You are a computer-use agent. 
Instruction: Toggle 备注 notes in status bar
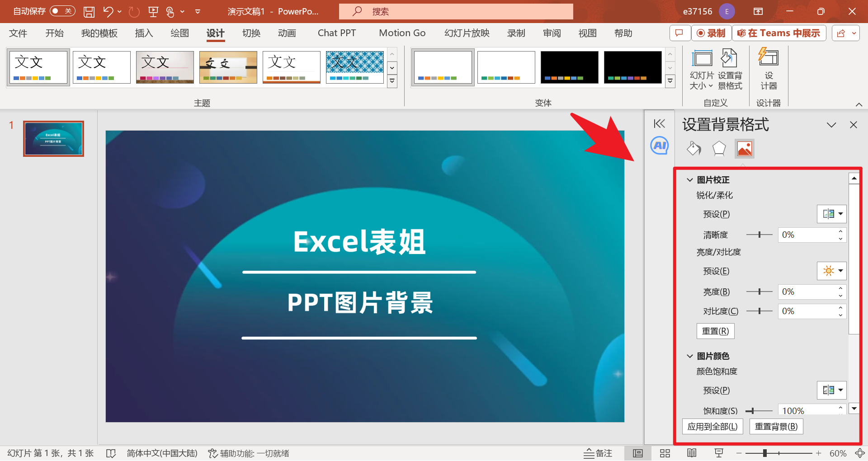[598, 453]
